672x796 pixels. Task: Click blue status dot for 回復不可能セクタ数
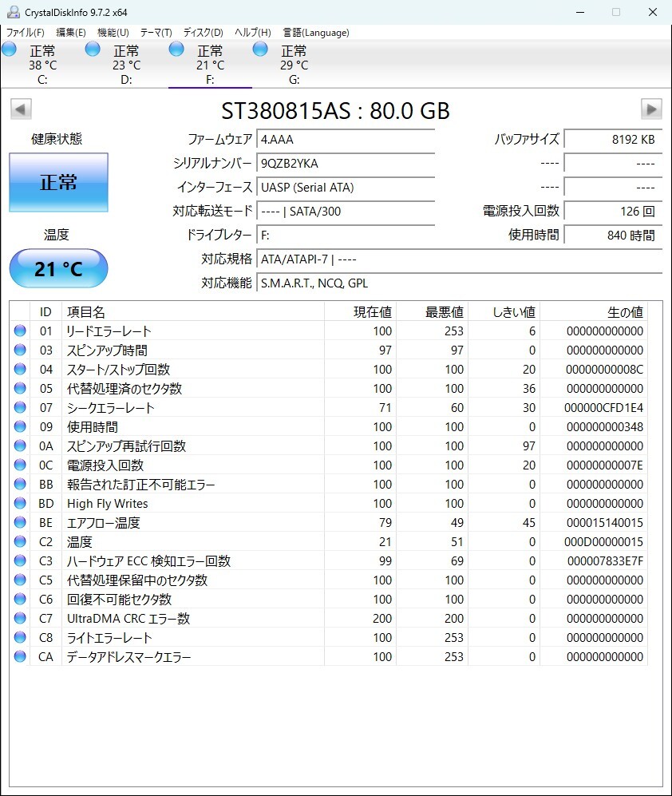point(20,599)
